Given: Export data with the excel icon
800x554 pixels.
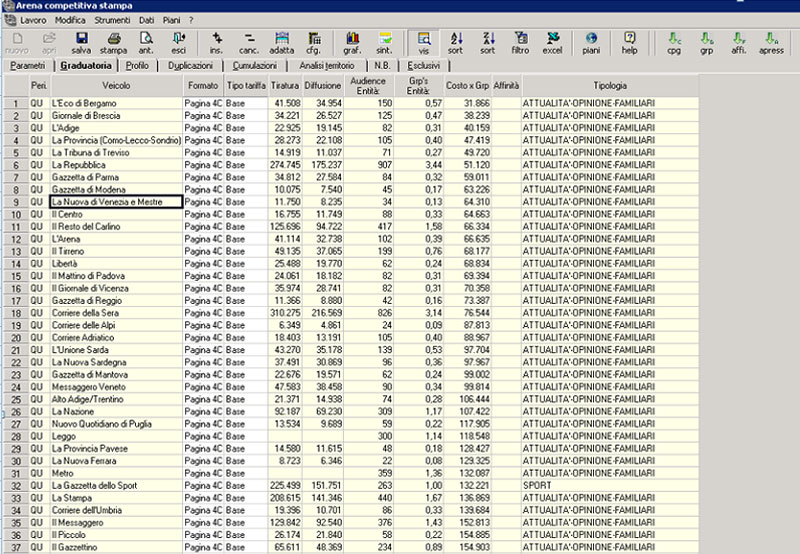Looking at the screenshot, I should click(x=552, y=42).
